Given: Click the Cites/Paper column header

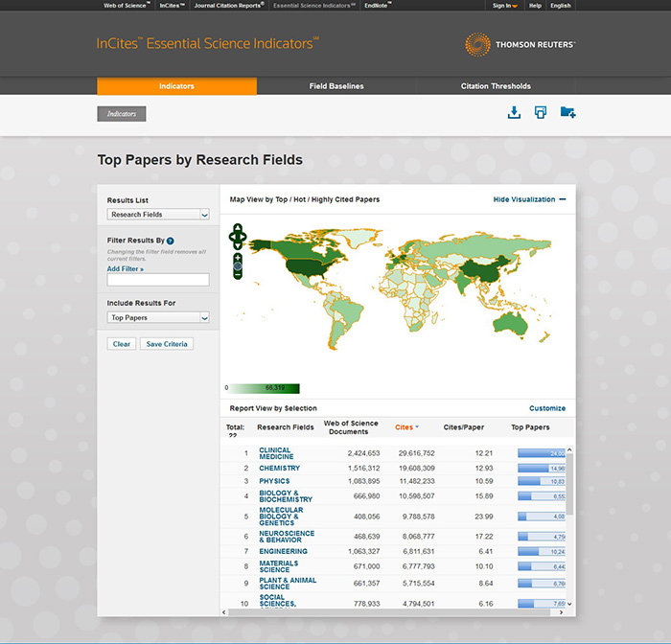Looking at the screenshot, I should pyautogui.click(x=464, y=427).
